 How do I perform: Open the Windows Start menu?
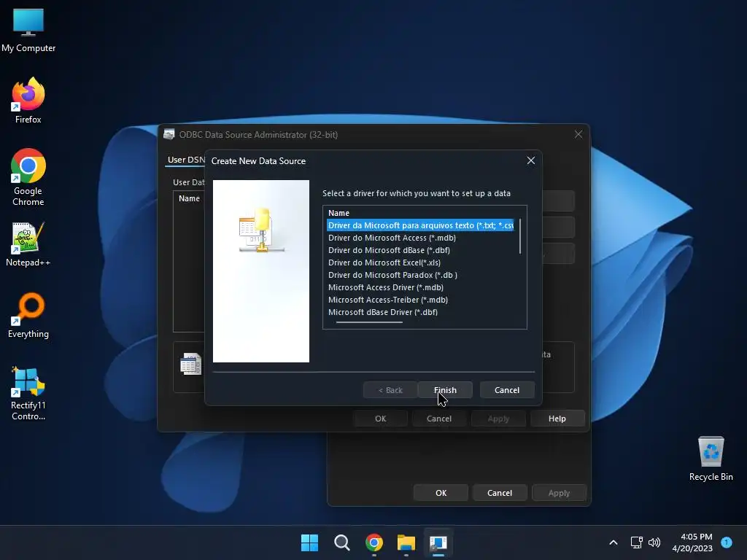(x=309, y=542)
